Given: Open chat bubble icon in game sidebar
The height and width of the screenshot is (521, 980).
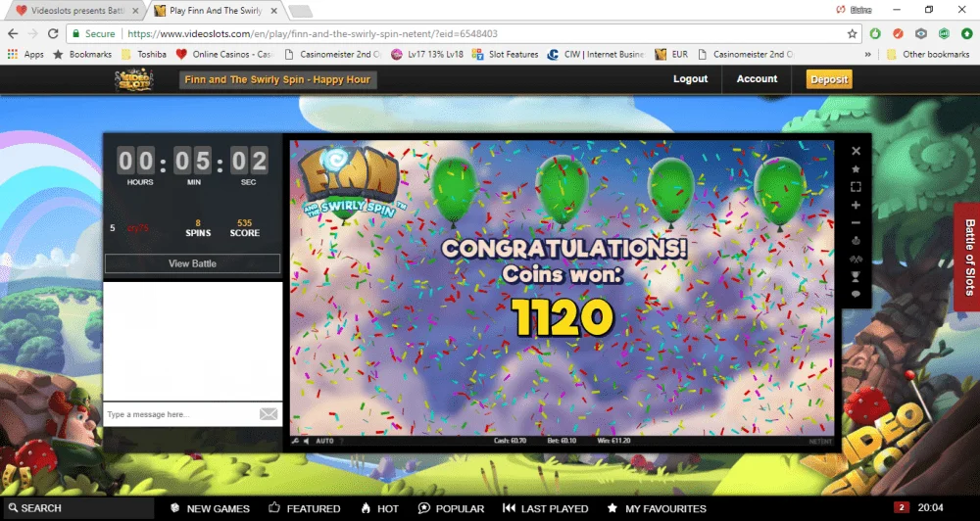Looking at the screenshot, I should [x=857, y=294].
